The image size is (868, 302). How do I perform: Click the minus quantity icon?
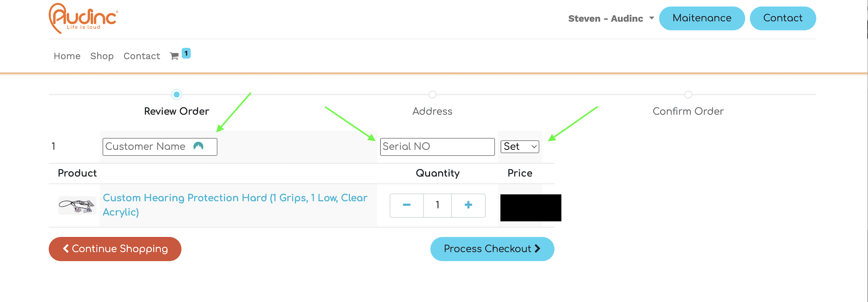tap(406, 205)
